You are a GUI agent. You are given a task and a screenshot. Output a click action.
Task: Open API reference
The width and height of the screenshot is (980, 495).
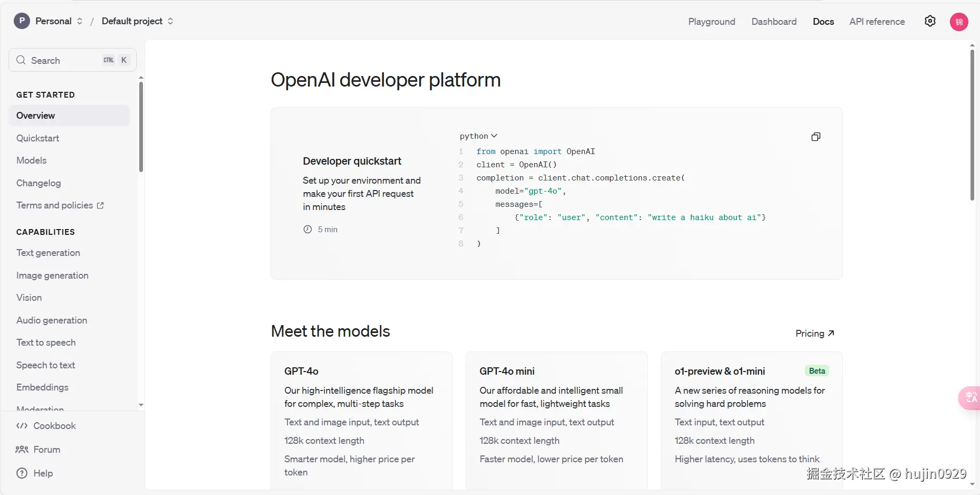coord(877,22)
